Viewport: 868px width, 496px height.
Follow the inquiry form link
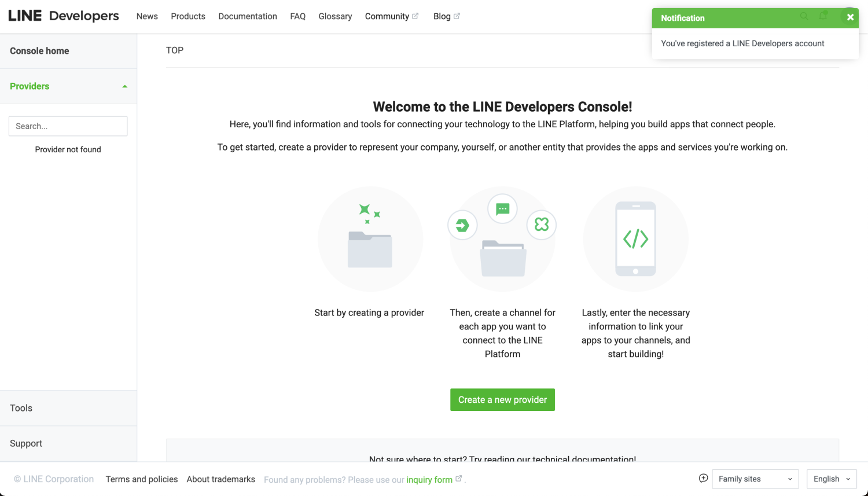(429, 480)
